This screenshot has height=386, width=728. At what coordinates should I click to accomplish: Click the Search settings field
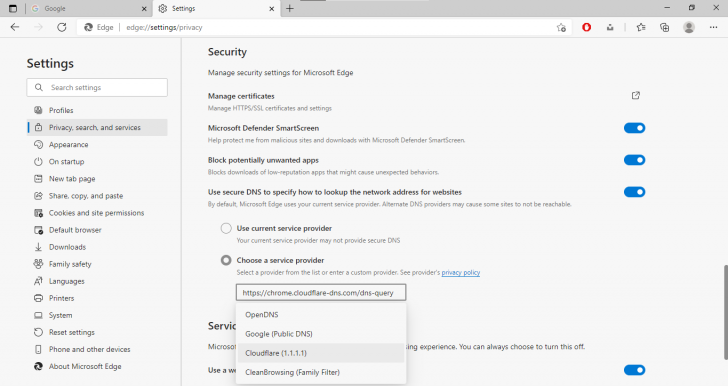click(97, 87)
